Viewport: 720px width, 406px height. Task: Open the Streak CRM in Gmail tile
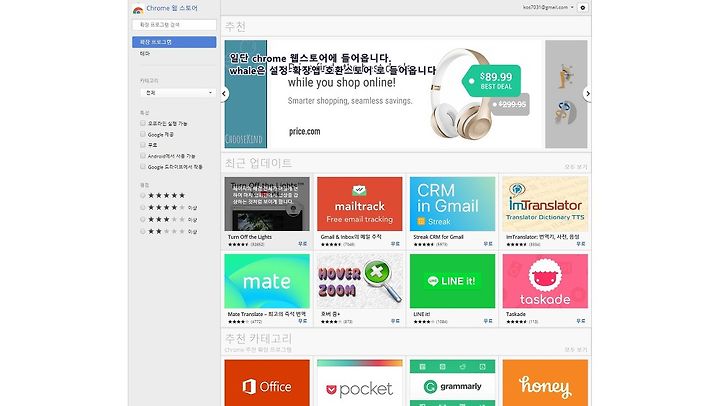(452, 204)
